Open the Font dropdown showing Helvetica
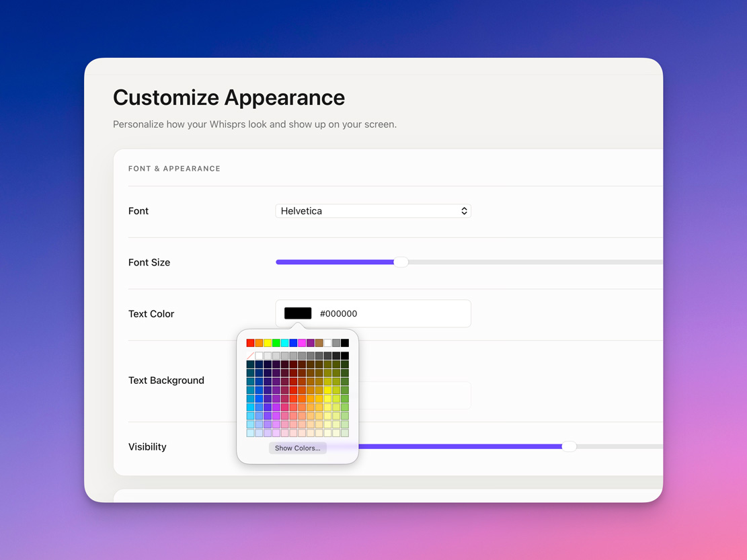747x560 pixels. tap(373, 211)
